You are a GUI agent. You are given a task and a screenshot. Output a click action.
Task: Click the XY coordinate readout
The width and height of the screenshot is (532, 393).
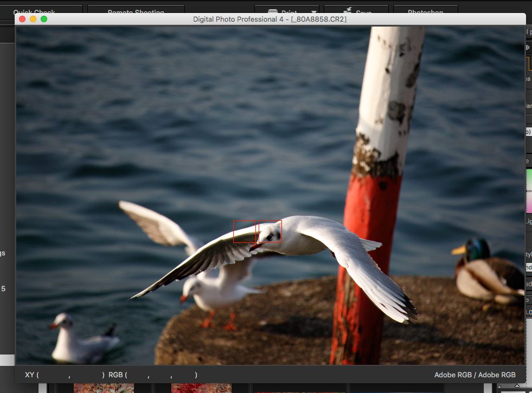pyautogui.click(x=64, y=375)
